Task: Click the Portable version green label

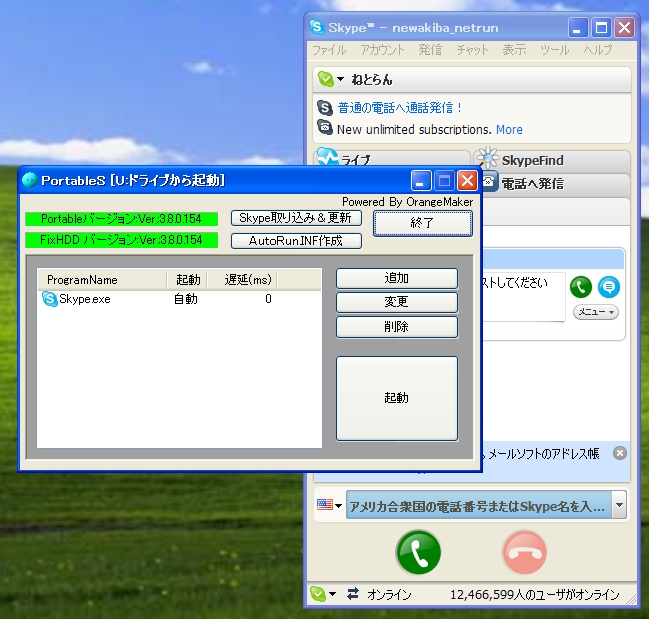Action: coord(121,218)
